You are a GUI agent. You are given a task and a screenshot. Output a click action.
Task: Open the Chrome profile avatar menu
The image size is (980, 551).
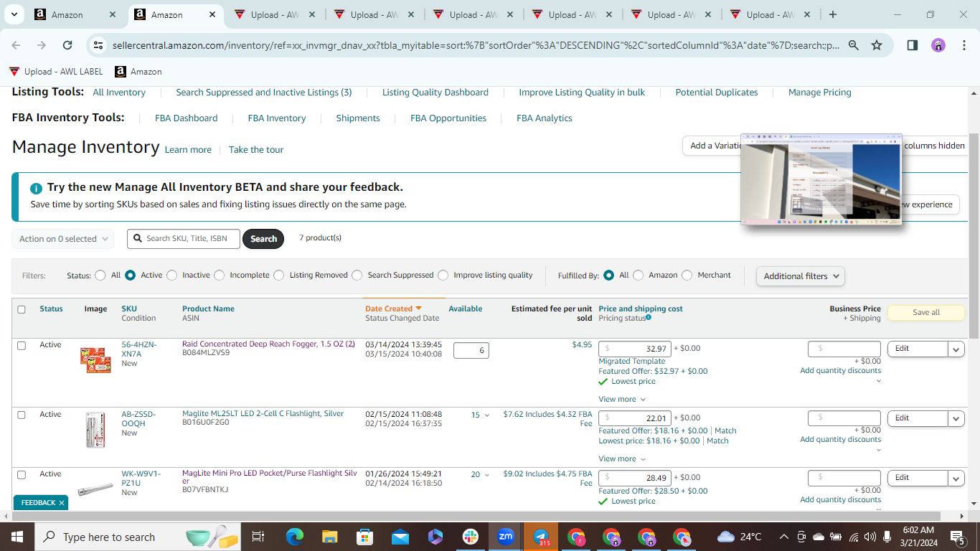(938, 45)
